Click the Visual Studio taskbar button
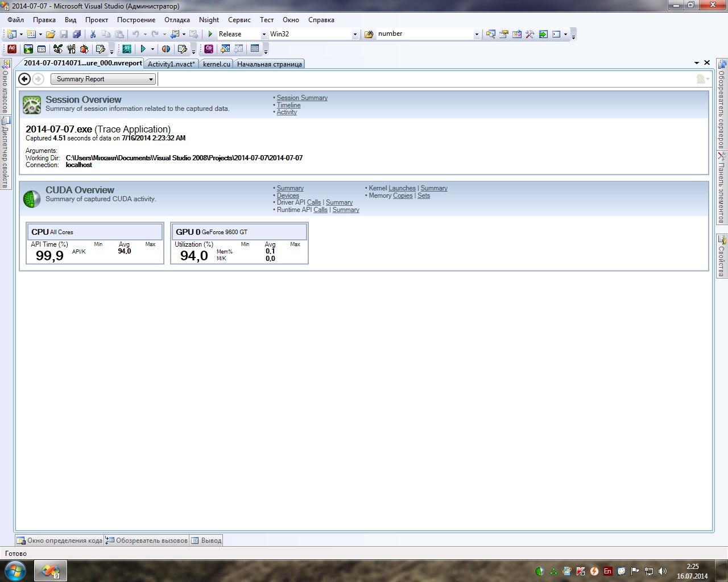Image resolution: width=728 pixels, height=582 pixels. [51, 571]
